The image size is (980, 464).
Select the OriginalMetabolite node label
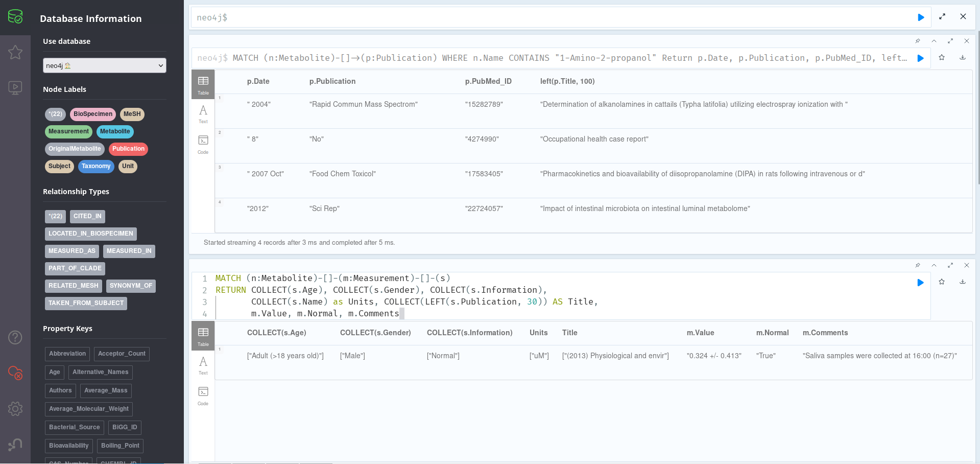(75, 149)
